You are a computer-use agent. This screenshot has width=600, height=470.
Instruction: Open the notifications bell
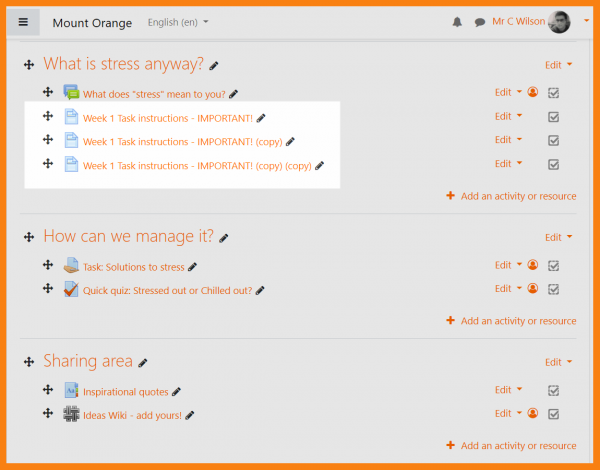pyautogui.click(x=459, y=22)
